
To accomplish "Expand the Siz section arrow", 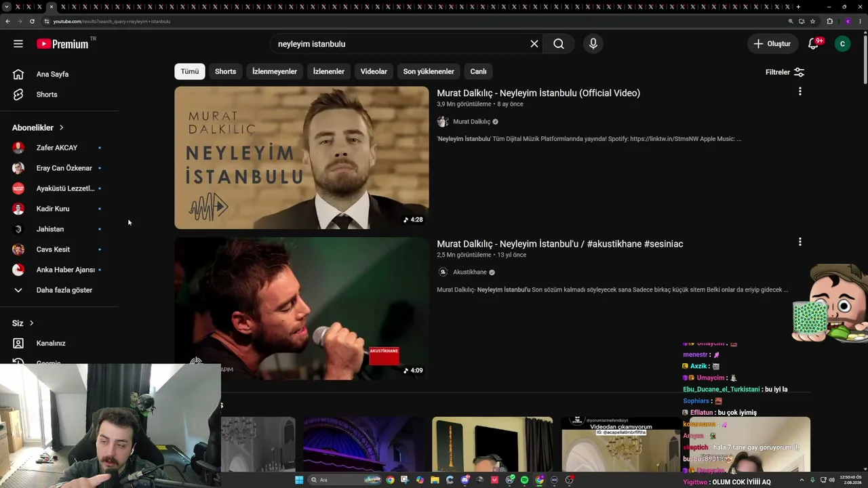I will [31, 323].
